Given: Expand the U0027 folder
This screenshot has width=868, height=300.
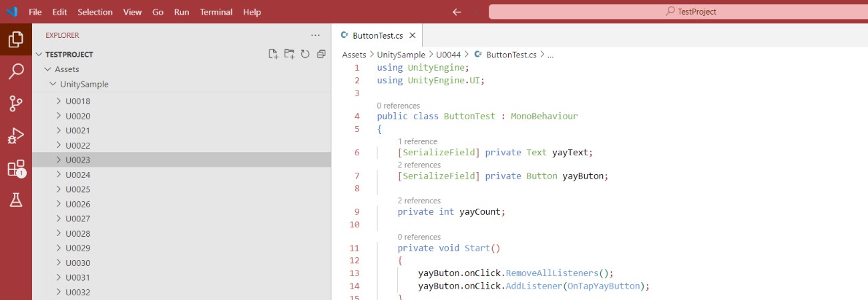Looking at the screenshot, I should (181, 219).
